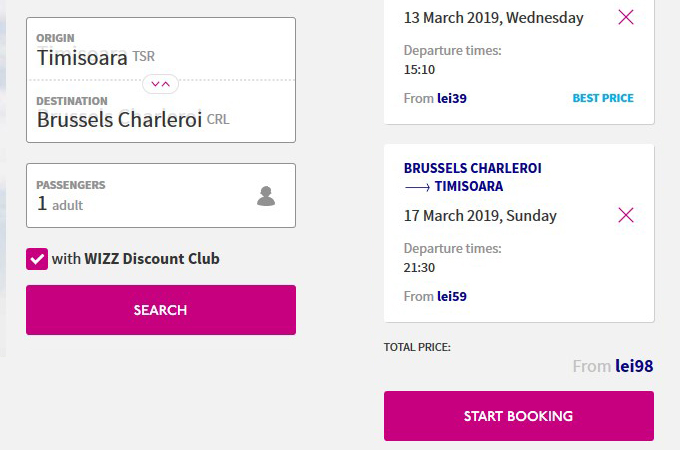This screenshot has width=680, height=450.
Task: Select the lei39 outbound price
Action: tap(452, 98)
